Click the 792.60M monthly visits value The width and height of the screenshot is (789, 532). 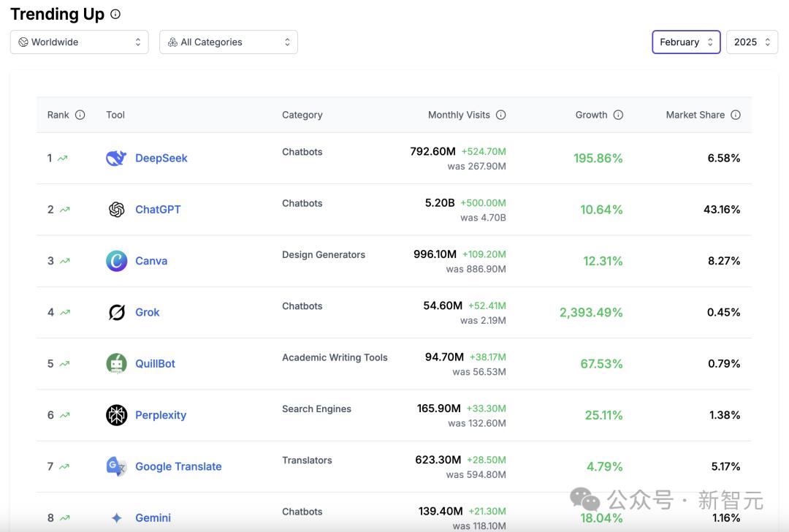432,151
